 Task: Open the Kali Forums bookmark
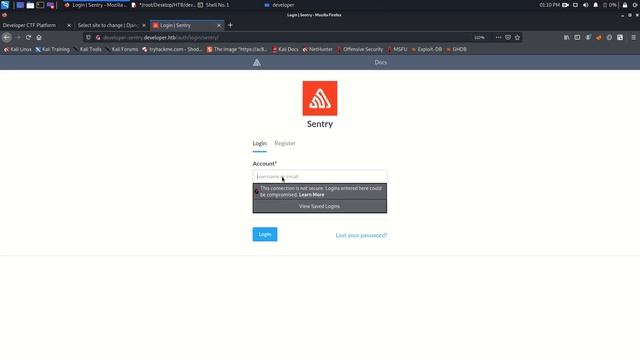tap(122, 49)
